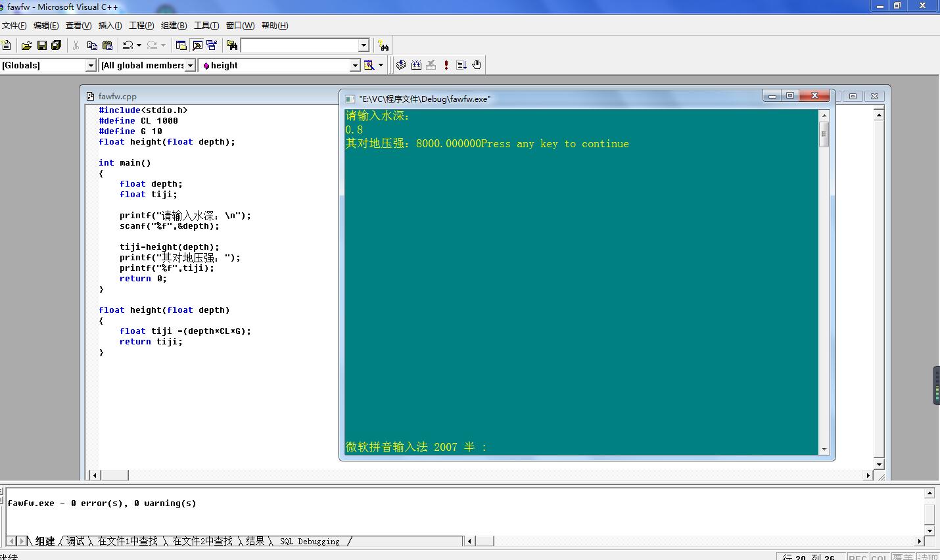
Task: Click the Redo icon
Action: click(x=153, y=45)
